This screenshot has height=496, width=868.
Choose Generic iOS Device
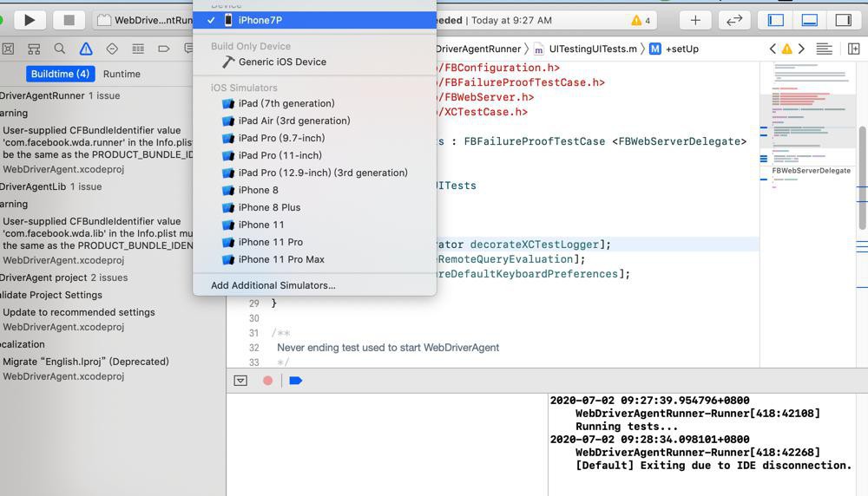[x=314, y=62]
